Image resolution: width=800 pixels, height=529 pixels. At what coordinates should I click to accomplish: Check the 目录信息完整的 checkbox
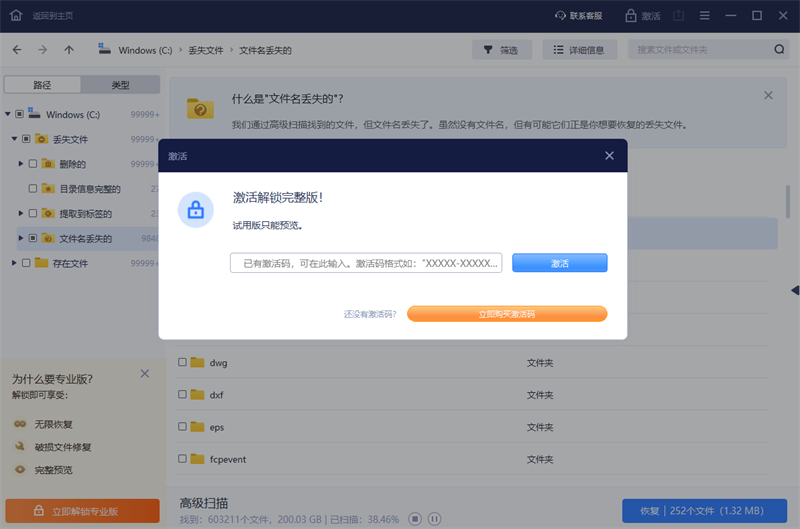click(x=33, y=188)
